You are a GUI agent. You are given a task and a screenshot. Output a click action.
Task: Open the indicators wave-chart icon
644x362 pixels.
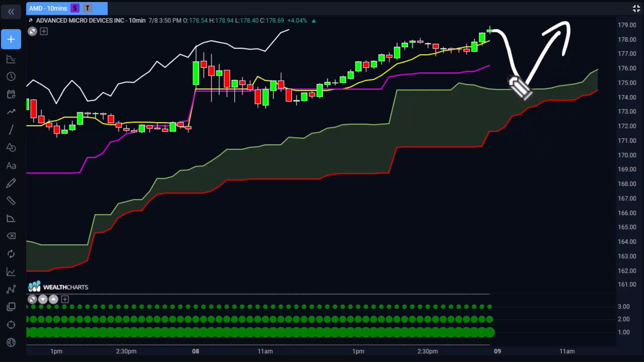point(11,59)
